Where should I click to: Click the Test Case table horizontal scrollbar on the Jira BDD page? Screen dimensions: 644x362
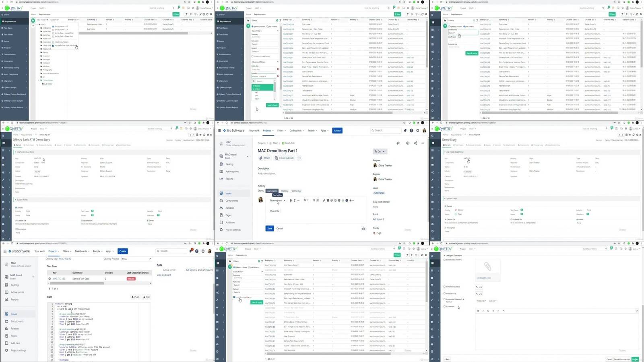tap(76, 283)
